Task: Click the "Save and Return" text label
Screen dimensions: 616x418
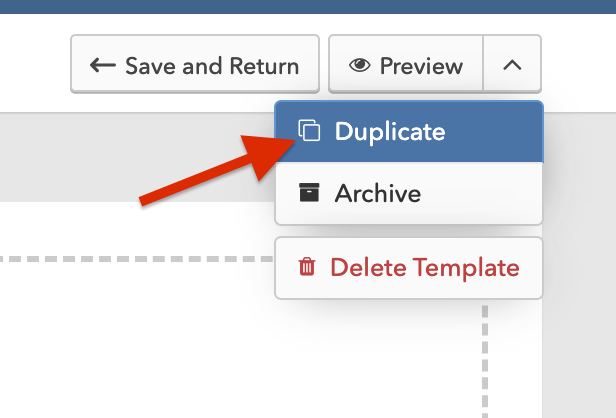Action: point(212,66)
